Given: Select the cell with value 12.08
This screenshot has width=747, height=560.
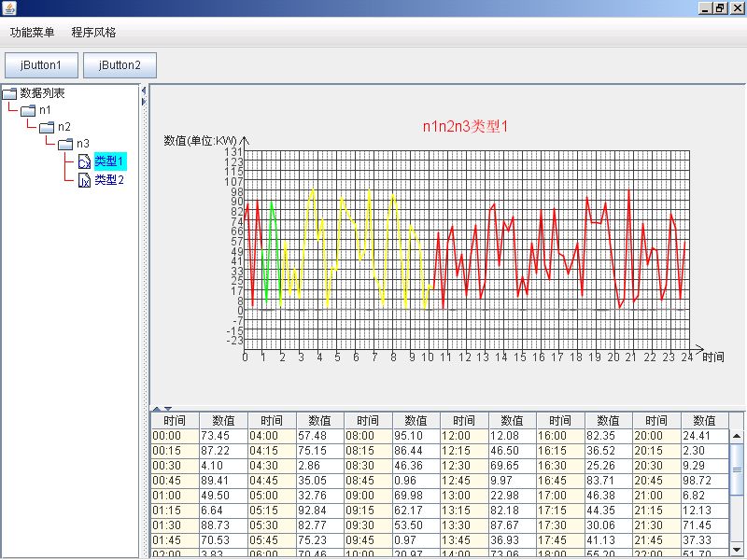Looking at the screenshot, I should click(512, 436).
